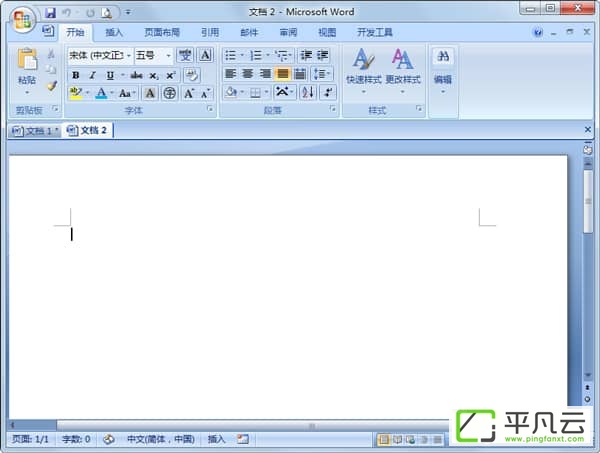Apply yellow text highlight color
The height and width of the screenshot is (453, 600).
(x=76, y=93)
